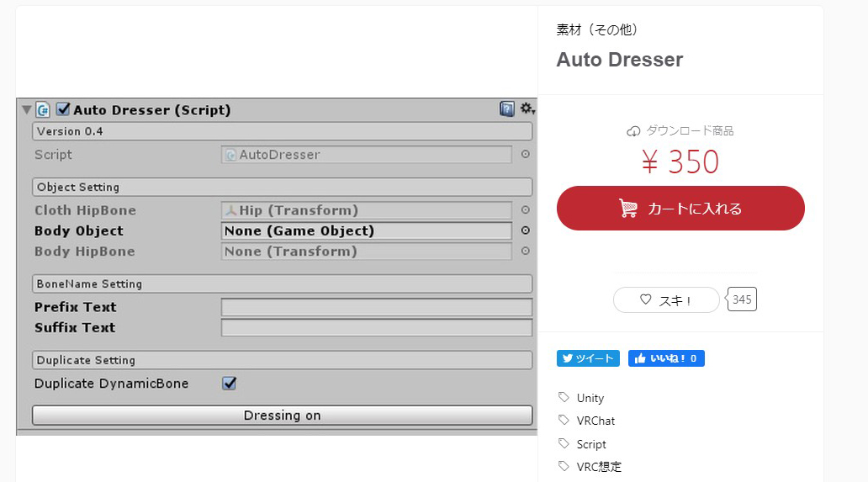Click the Duplicate DynamicBone label

(x=111, y=384)
